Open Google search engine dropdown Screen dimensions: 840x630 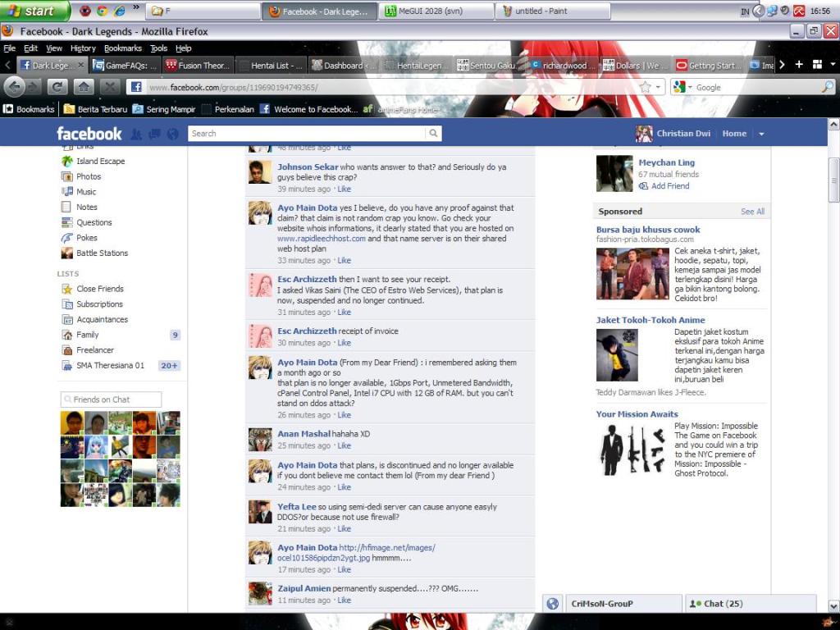(x=683, y=87)
